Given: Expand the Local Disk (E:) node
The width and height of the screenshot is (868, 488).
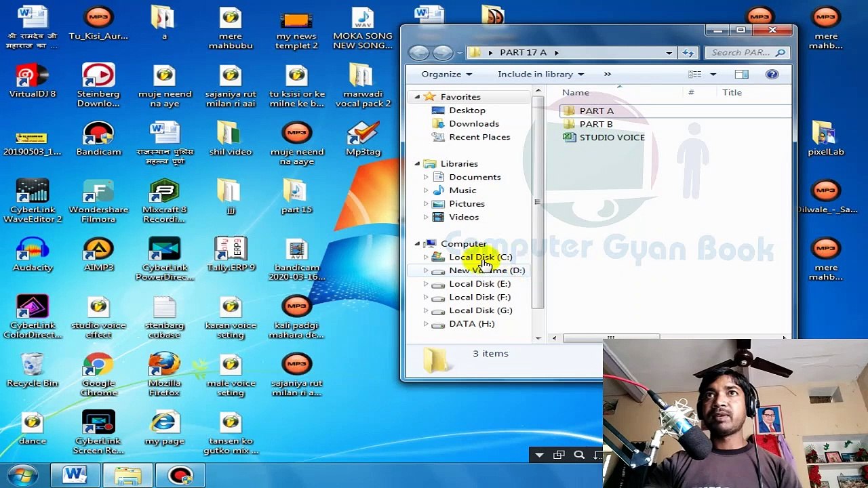Looking at the screenshot, I should [x=426, y=284].
